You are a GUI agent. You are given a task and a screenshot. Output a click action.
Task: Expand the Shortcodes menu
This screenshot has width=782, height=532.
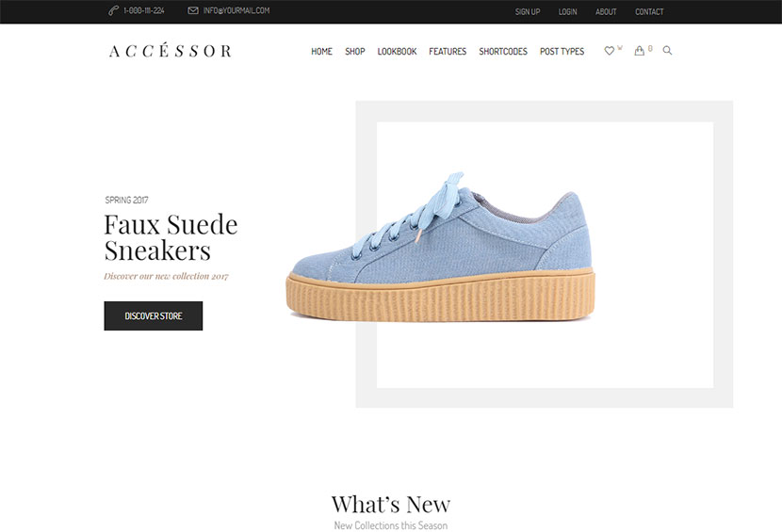pos(503,52)
